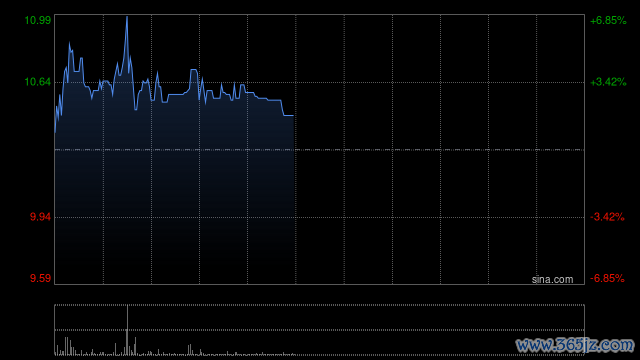Click the last flat end of the price line
Viewport: 640px width, 360px height.
pyautogui.click(x=289, y=116)
